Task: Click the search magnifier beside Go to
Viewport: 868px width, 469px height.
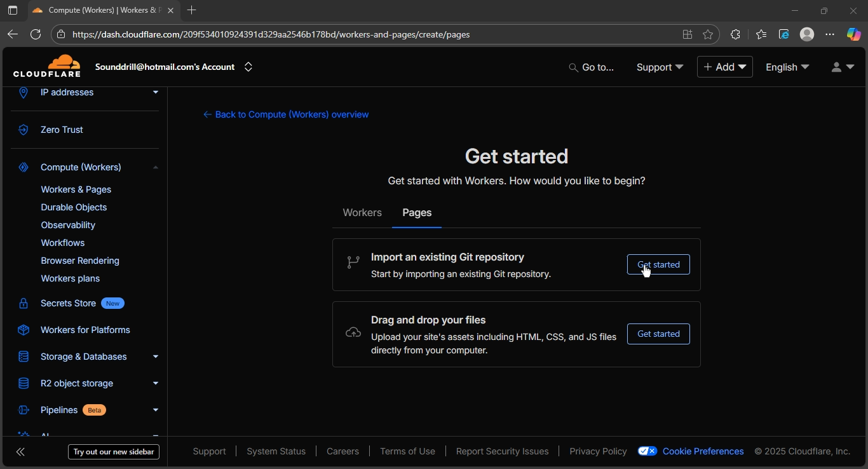Action: click(573, 67)
